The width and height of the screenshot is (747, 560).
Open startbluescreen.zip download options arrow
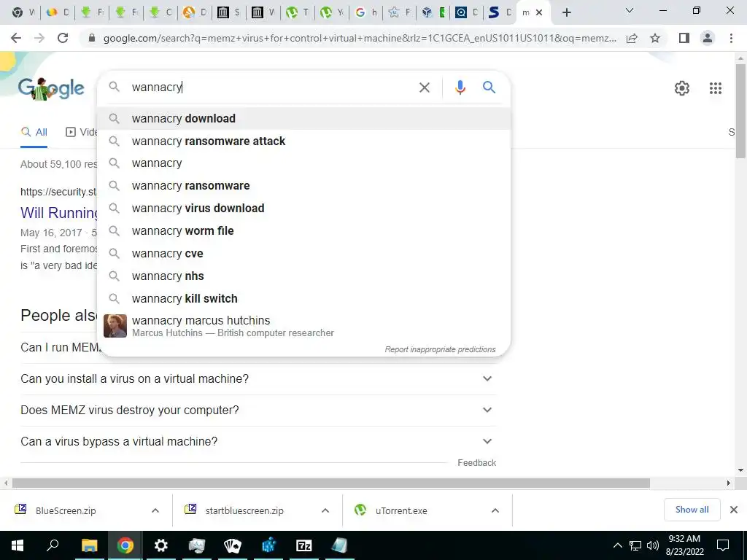(325, 510)
